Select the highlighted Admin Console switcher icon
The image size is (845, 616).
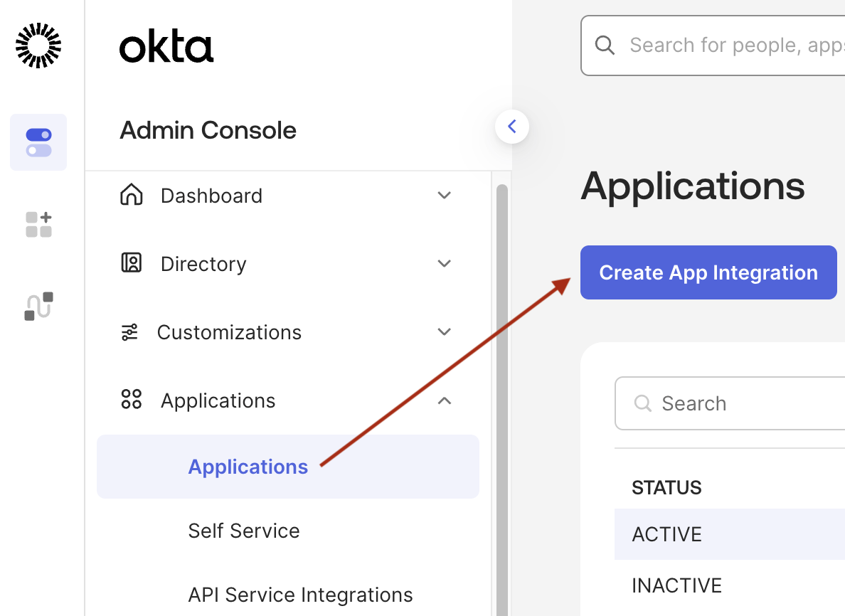(x=38, y=142)
